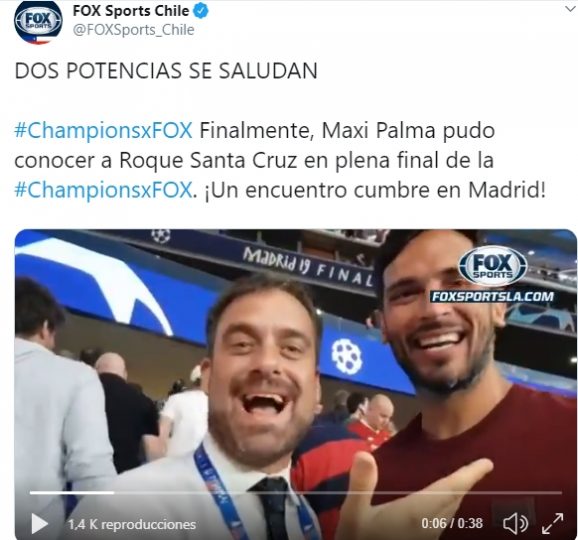Click the FOXSPORTSLA.COM watermark text
Image resolution: width=578 pixels, height=540 pixels.
point(492,297)
